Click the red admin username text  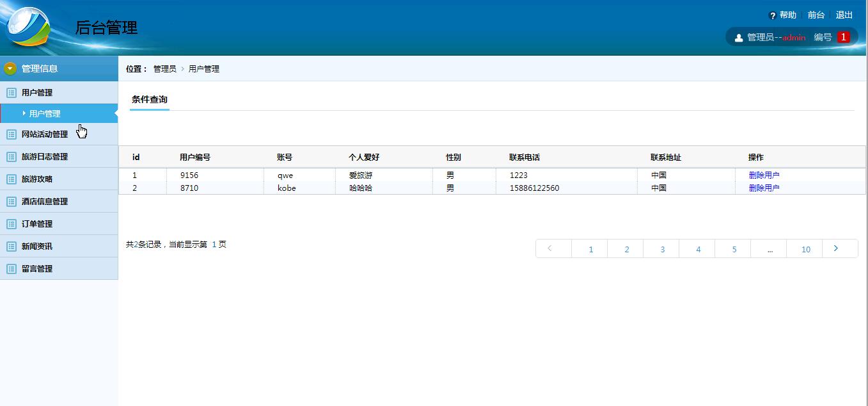coord(794,38)
